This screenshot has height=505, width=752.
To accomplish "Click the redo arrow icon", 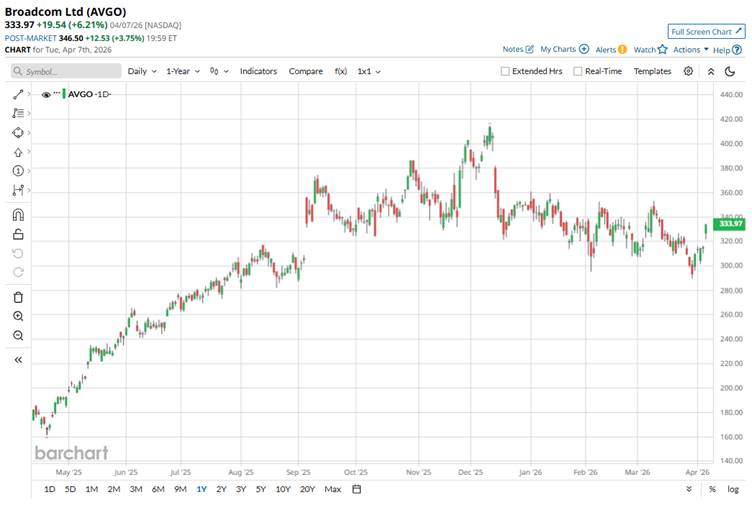I will [18, 272].
